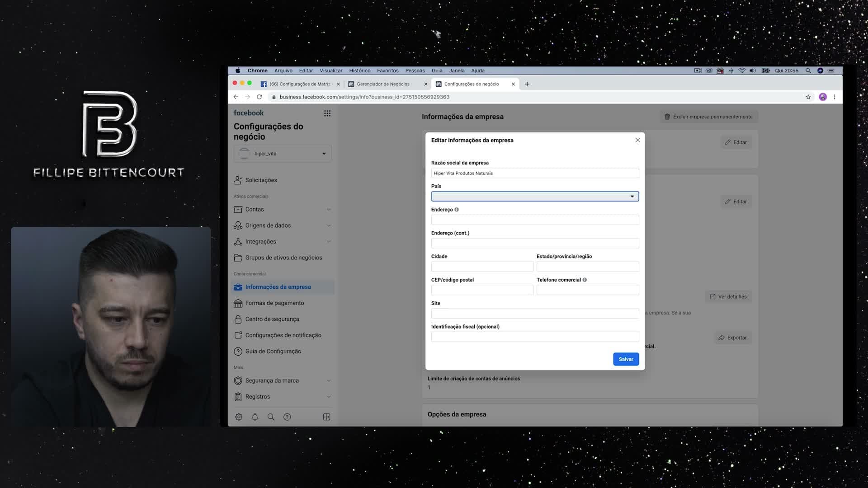
Task: Click the browser address bar URL
Action: (x=364, y=97)
